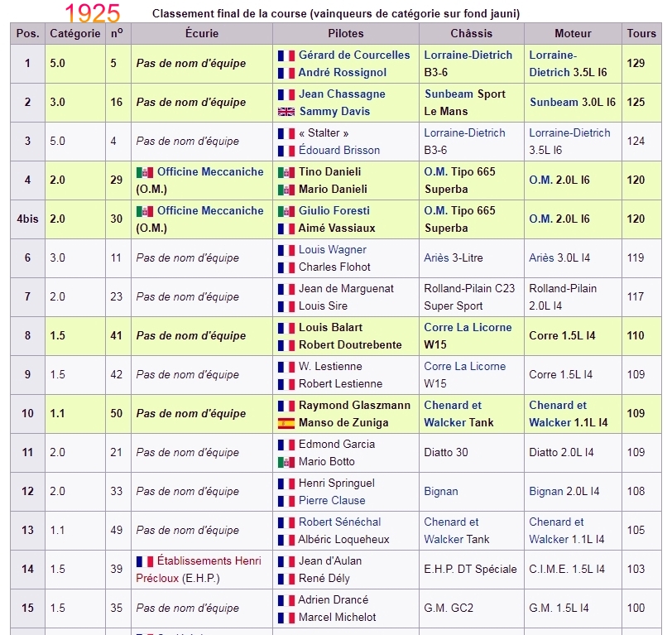Open Établissements Henri Précloux red link
The height and width of the screenshot is (635, 672).
[x=199, y=570]
